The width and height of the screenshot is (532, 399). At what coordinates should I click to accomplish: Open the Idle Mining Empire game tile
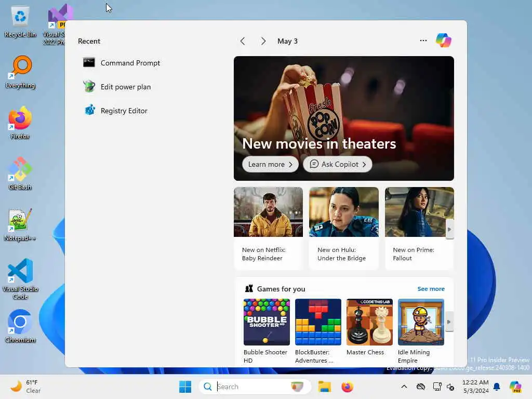click(x=421, y=331)
